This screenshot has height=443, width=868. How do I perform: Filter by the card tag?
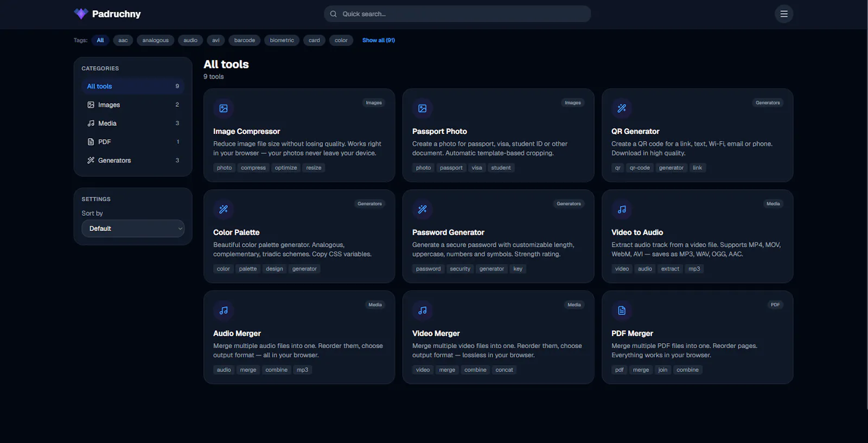pos(314,40)
